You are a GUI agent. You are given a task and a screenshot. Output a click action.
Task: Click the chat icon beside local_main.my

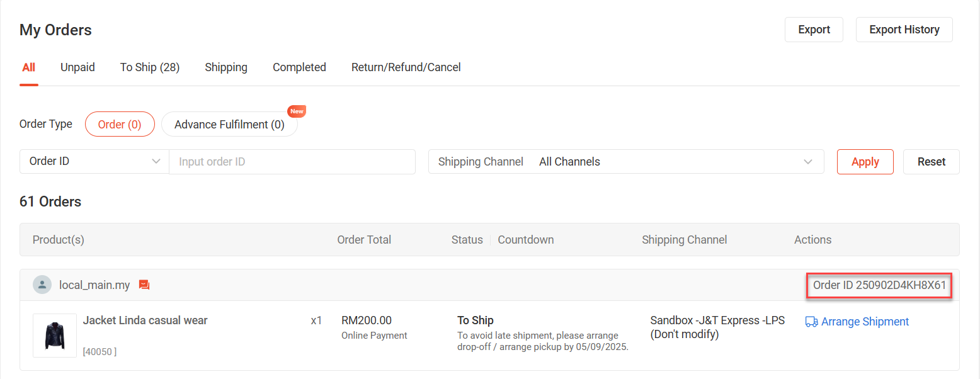point(144,285)
